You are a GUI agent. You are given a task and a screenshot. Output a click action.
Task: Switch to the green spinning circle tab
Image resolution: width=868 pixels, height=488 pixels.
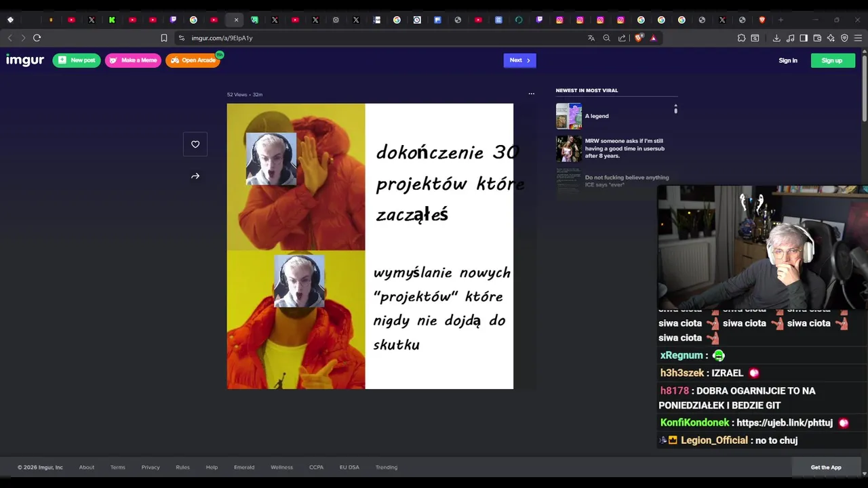tap(519, 20)
